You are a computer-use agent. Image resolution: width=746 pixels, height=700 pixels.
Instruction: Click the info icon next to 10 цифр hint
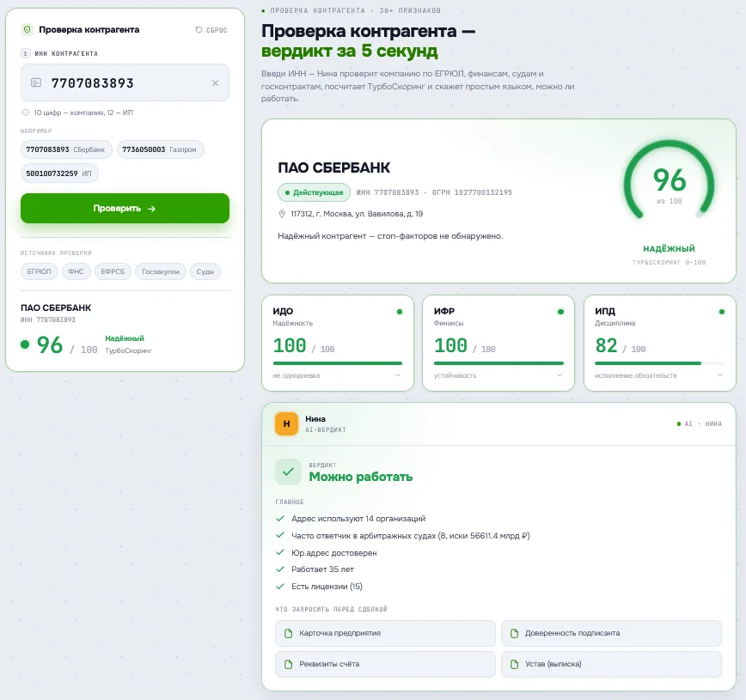pos(26,113)
